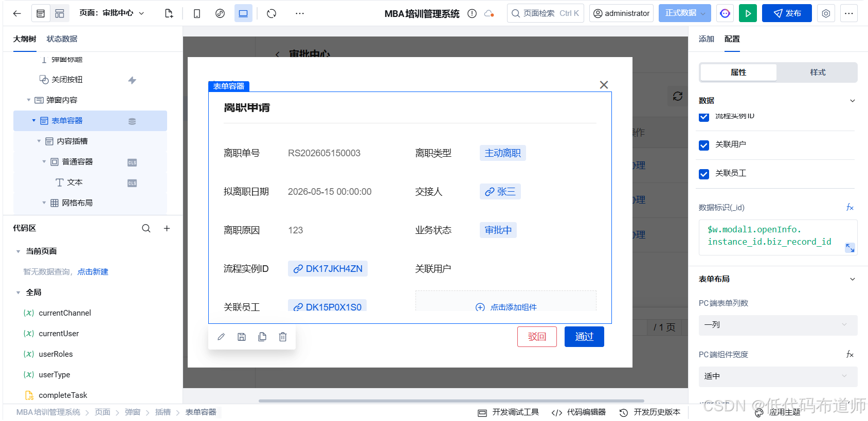Collapse the 弹窗内容 tree node

coord(29,100)
